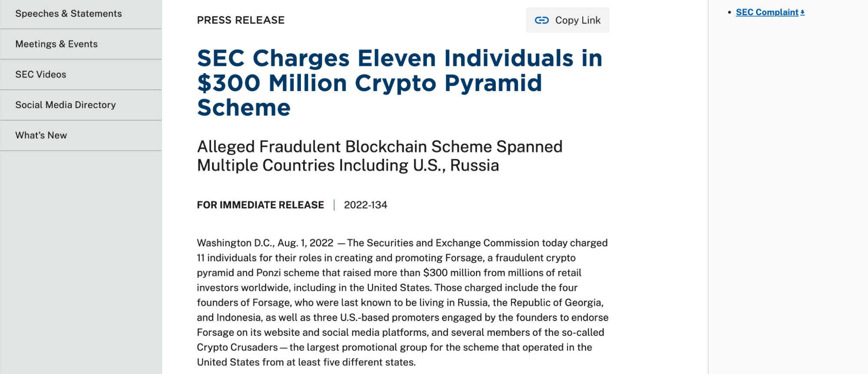Click the release number 2022-134
The image size is (868, 374).
[x=365, y=205]
